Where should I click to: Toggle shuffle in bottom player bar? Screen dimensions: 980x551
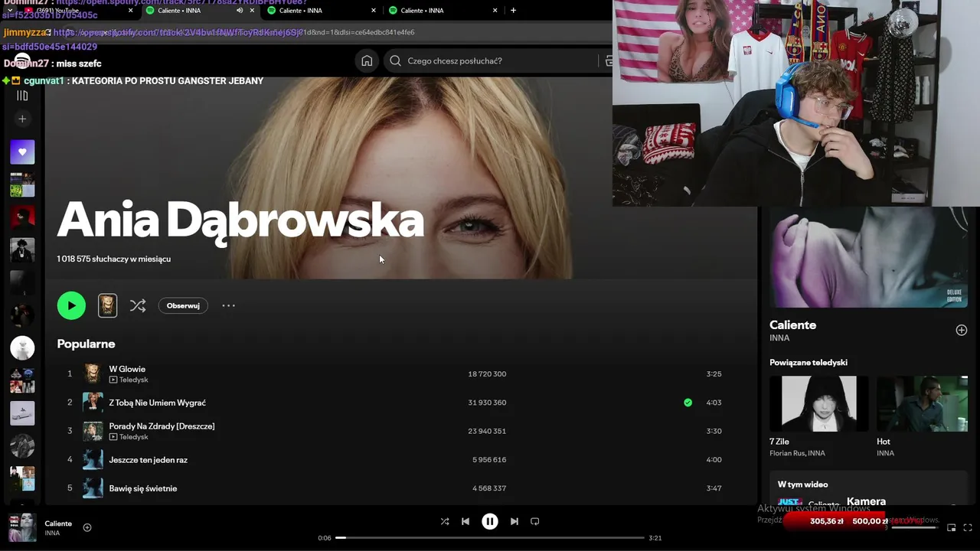click(x=445, y=521)
